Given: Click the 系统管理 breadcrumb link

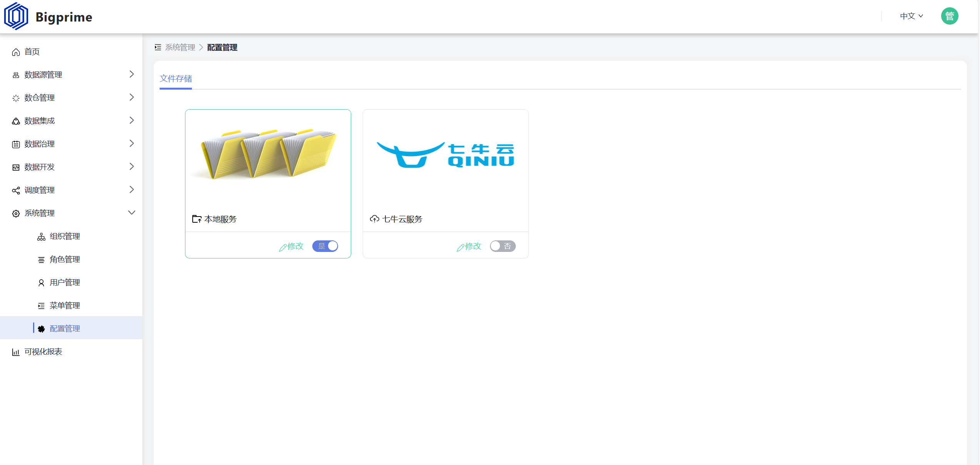Looking at the screenshot, I should click(180, 47).
